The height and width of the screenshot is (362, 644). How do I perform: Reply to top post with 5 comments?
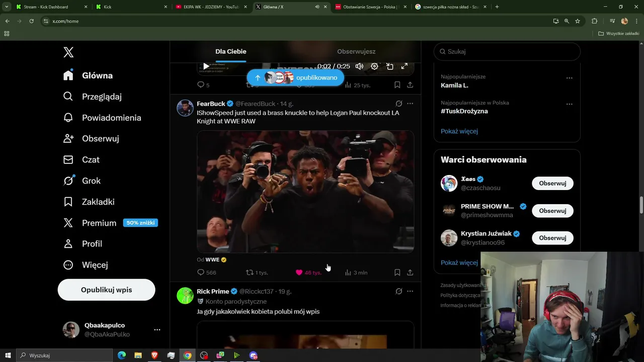[203, 85]
